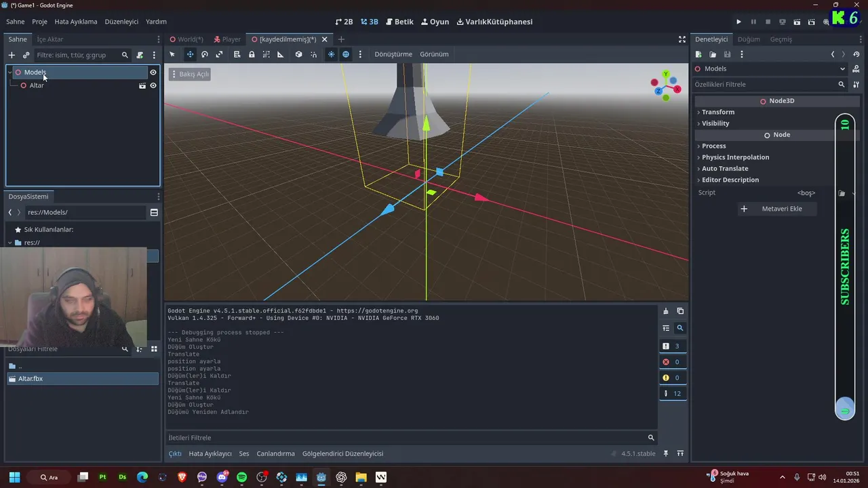The height and width of the screenshot is (488, 868).
Task: Activate the Scale Mode tool
Action: point(219,54)
